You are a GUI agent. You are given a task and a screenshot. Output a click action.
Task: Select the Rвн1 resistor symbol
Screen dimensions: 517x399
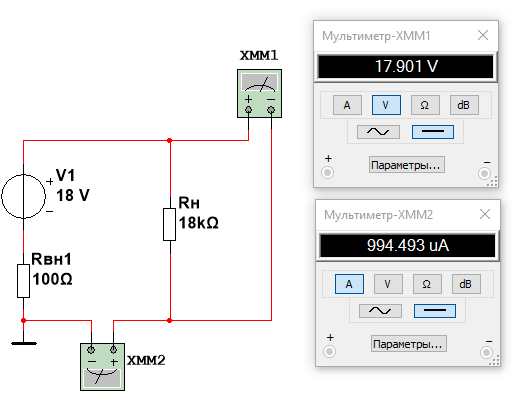tap(23, 281)
